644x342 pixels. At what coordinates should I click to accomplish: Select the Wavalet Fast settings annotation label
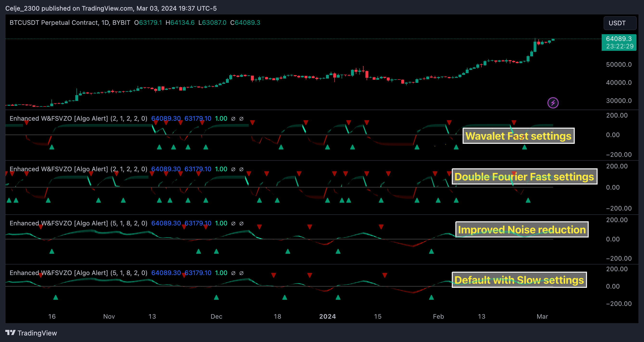(x=518, y=136)
